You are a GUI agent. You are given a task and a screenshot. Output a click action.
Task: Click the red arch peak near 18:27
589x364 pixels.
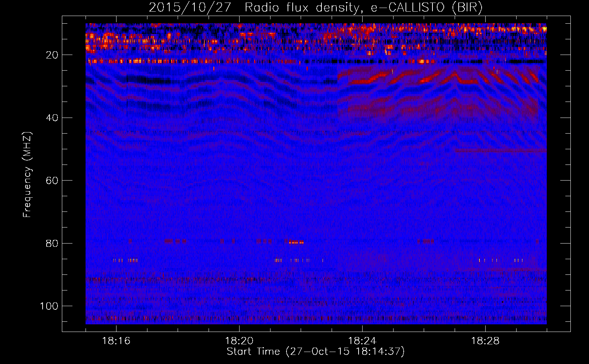coord(455,74)
